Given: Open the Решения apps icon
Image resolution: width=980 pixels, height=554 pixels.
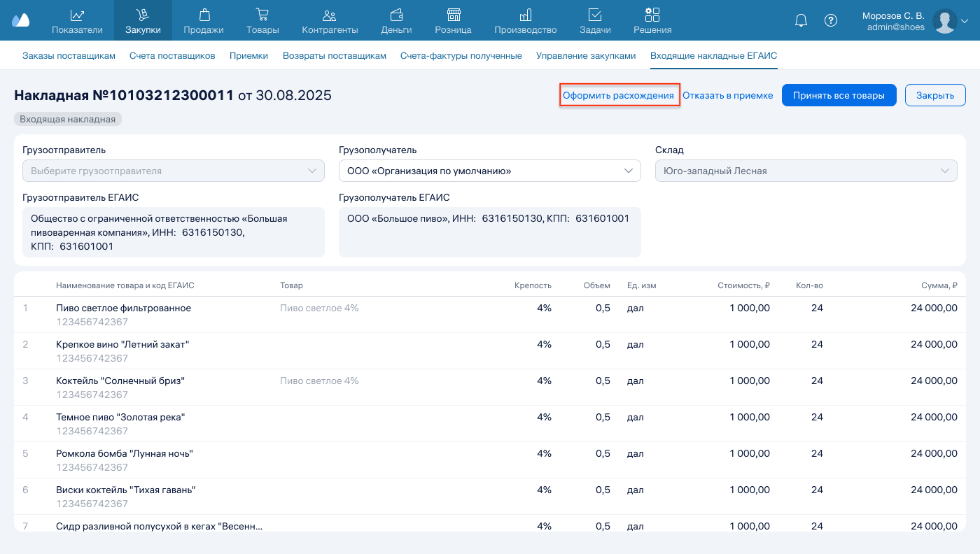Looking at the screenshot, I should click(652, 15).
